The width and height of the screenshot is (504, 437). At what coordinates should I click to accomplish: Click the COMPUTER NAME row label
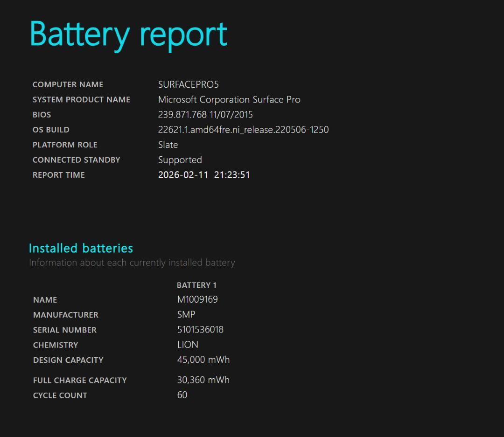pos(68,84)
